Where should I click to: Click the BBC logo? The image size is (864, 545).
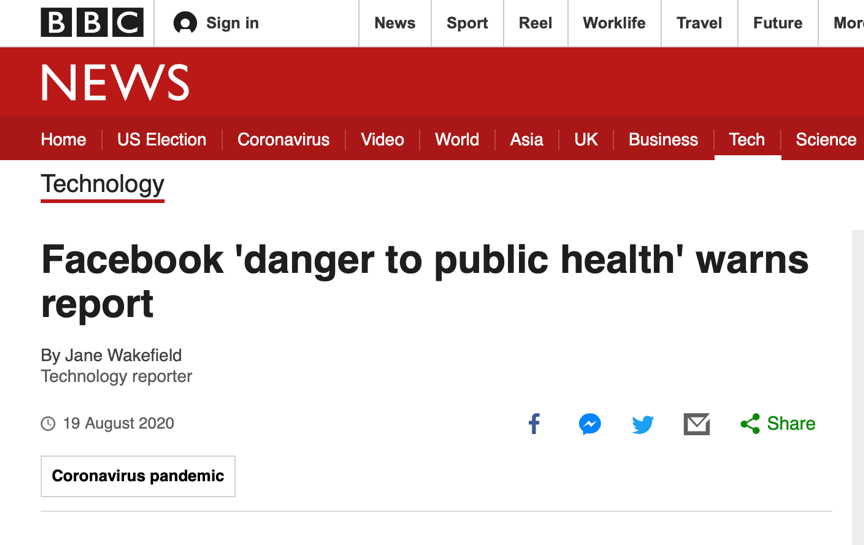(92, 23)
